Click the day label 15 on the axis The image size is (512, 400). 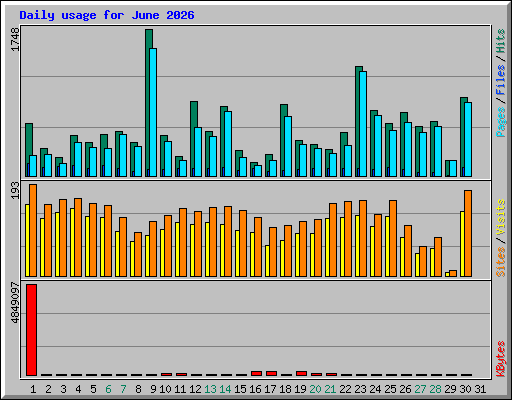coord(240,389)
